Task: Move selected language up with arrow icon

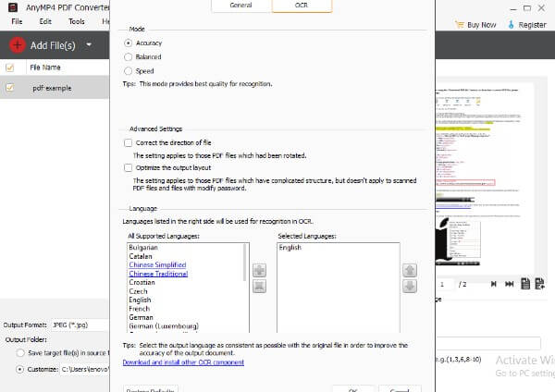Action: point(411,270)
